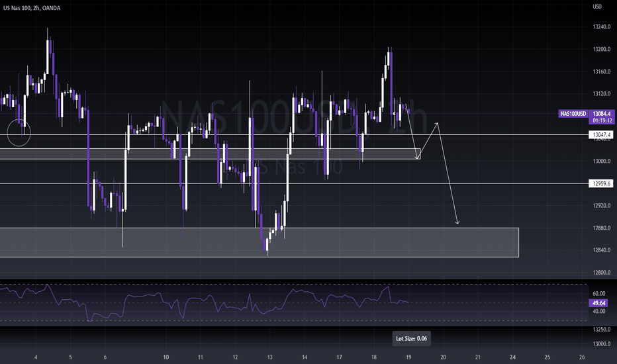Click date label 13 on time axis
The image size is (617, 364).
pos(270,357)
